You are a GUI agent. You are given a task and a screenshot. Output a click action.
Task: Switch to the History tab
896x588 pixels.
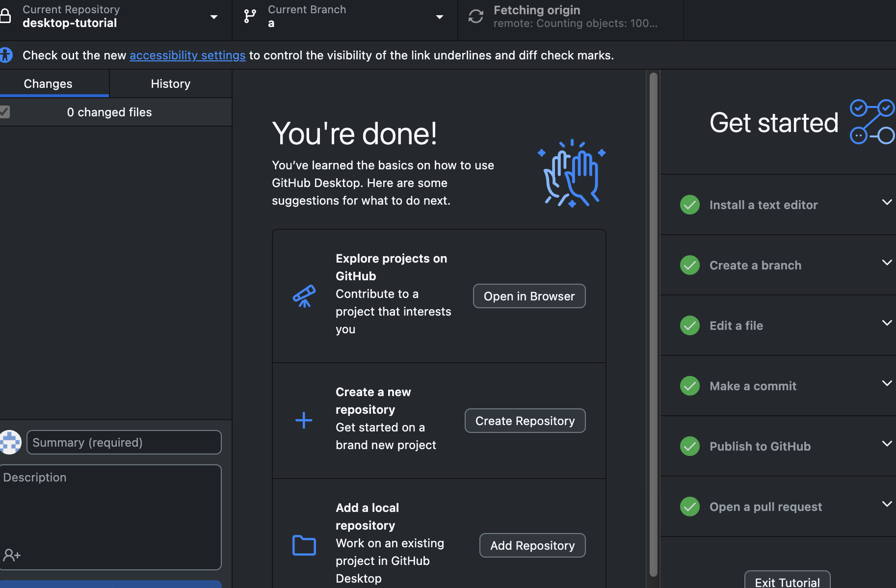[x=170, y=83]
